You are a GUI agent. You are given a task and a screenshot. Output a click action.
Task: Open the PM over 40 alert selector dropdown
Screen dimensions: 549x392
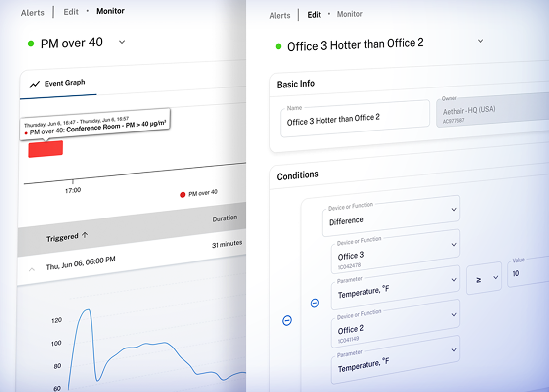coord(122,42)
